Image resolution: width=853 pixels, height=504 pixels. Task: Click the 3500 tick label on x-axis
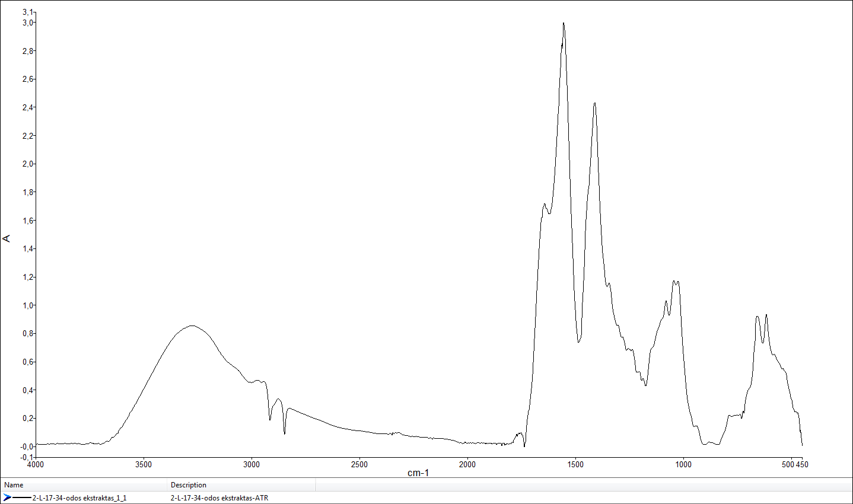(144, 464)
